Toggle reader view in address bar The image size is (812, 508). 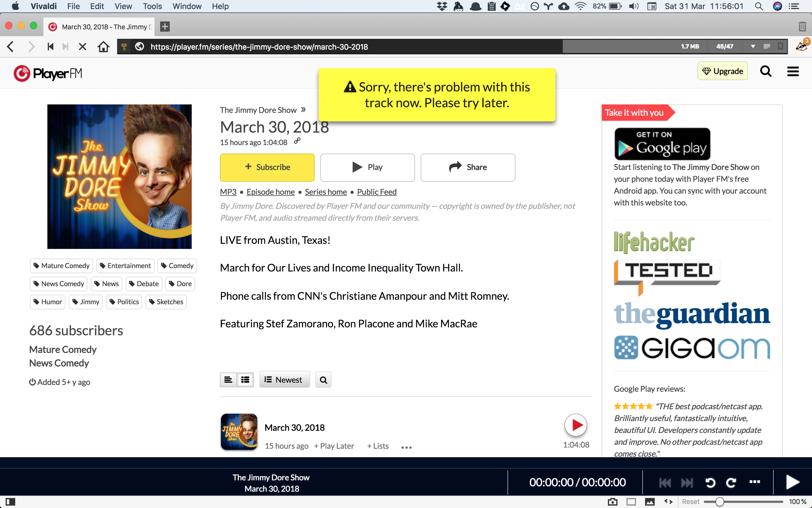[x=767, y=47]
